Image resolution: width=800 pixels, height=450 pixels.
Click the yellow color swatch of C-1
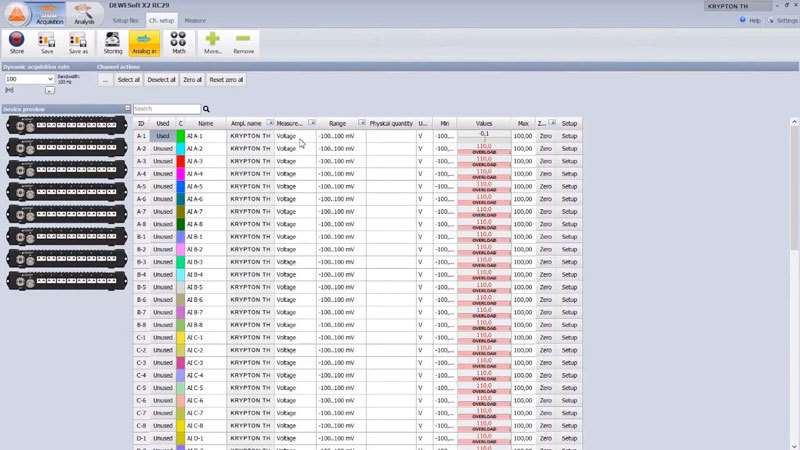coord(181,337)
